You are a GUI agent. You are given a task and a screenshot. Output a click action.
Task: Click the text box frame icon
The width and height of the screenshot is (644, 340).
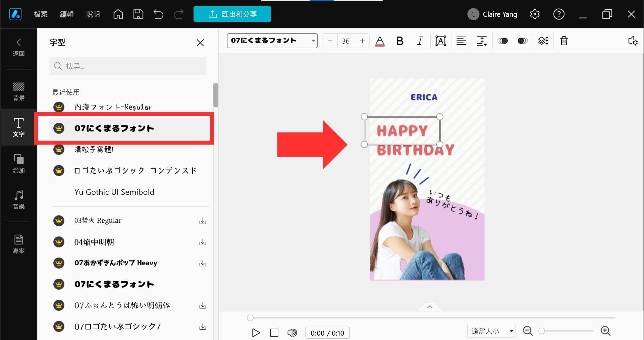pyautogui.click(x=440, y=41)
